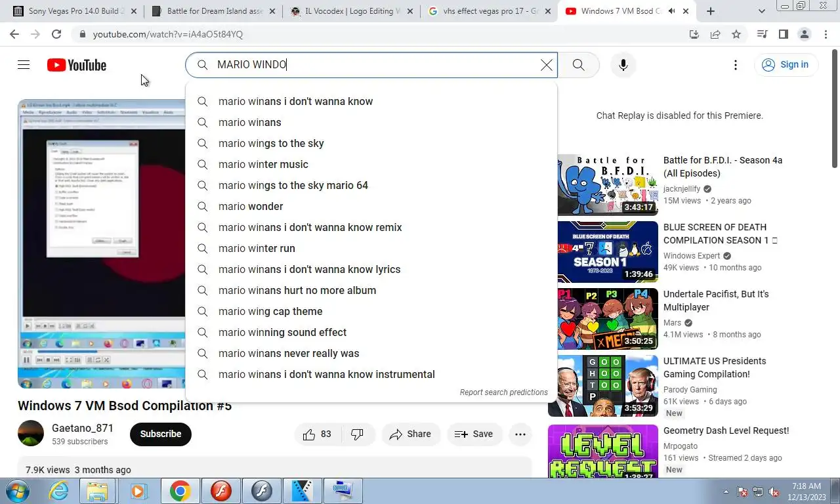
Task: Dislike the video with thumbs down
Action: pos(358,434)
